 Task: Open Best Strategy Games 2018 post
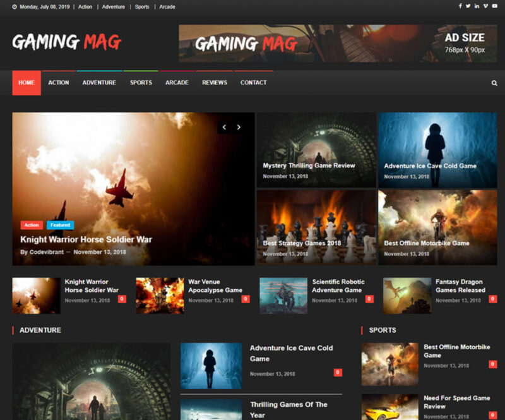(302, 243)
